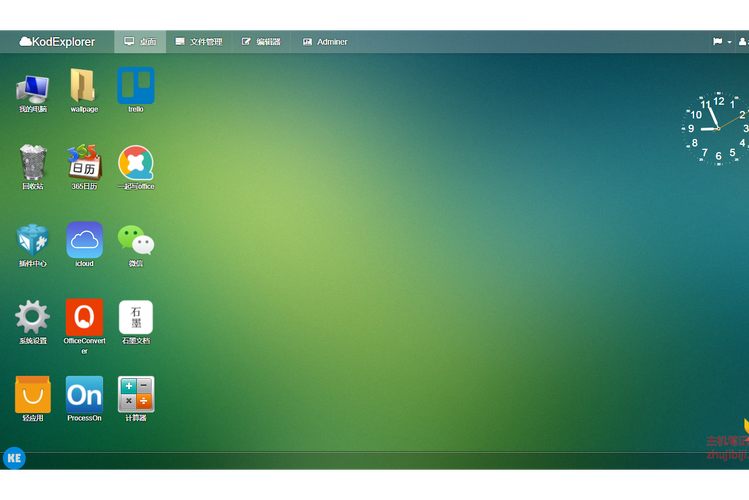Open the 系统设置 gear icon
The width and height of the screenshot is (749, 500).
(32, 317)
